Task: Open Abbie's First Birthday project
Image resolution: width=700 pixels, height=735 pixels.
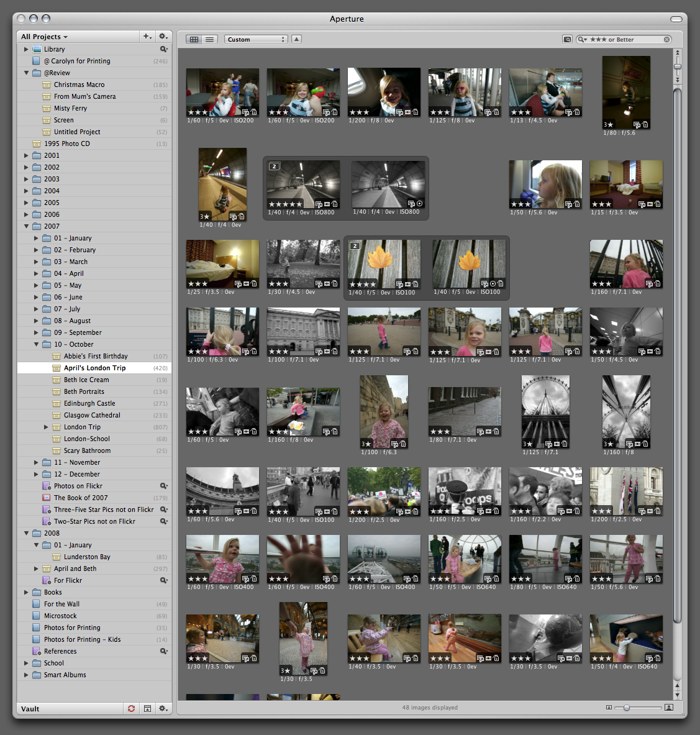Action: [x=94, y=356]
